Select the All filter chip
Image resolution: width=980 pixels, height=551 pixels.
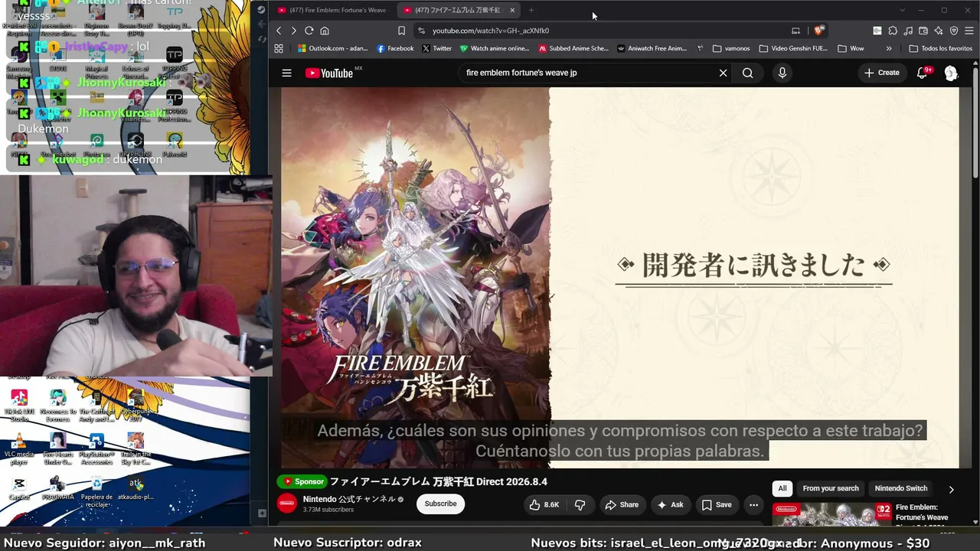(x=782, y=488)
